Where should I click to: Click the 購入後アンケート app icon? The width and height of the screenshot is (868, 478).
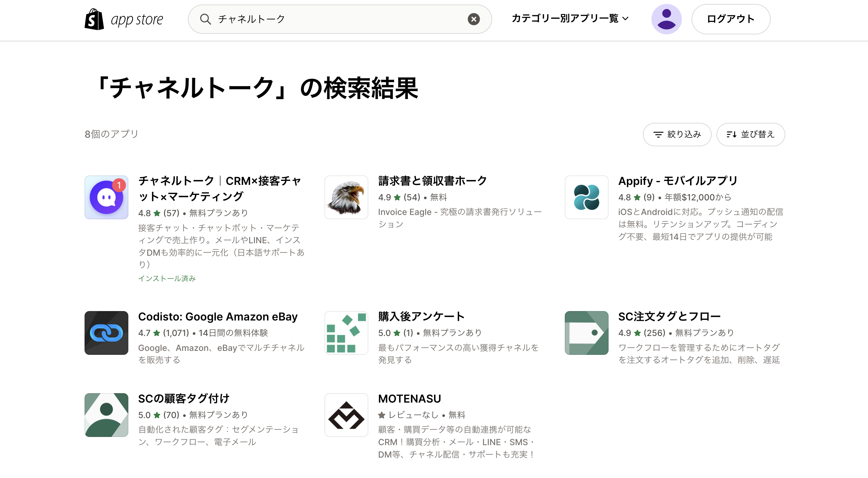346,333
